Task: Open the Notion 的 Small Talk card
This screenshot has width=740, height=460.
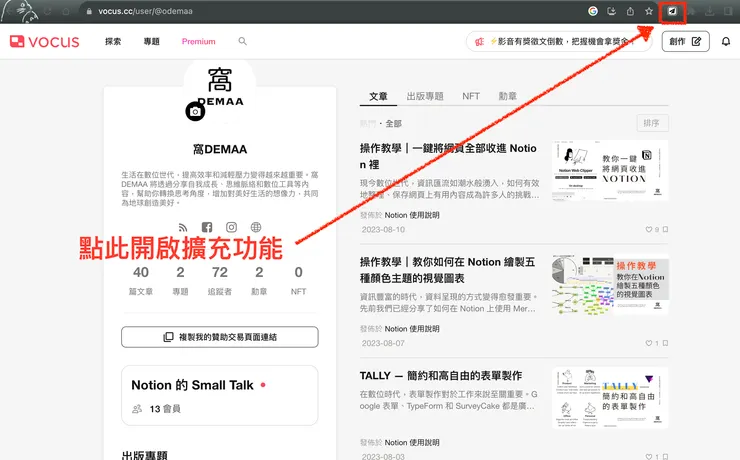Action: click(220, 395)
